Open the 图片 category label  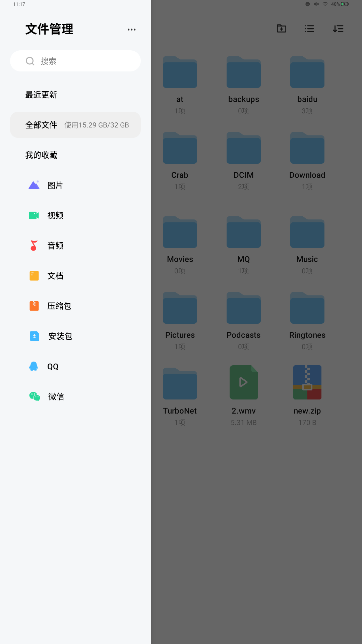click(x=55, y=185)
